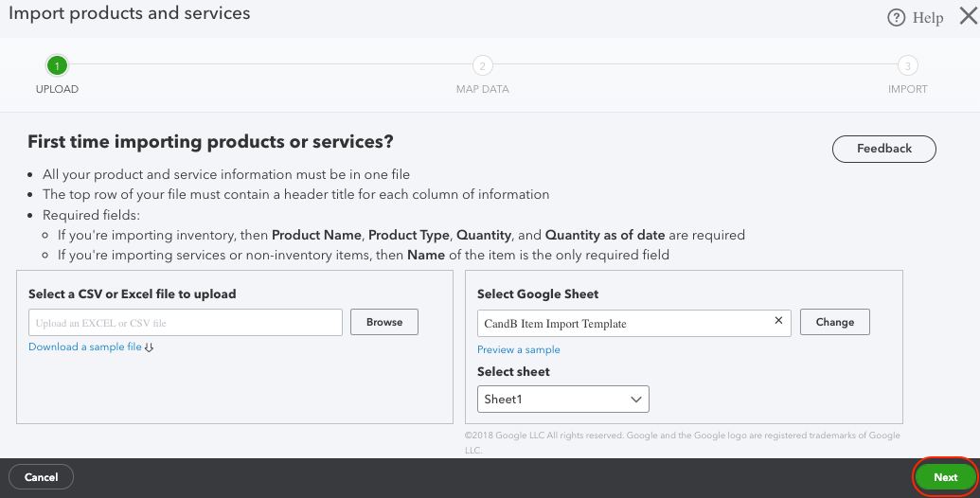
Task: Click the 'Select sheet' label
Action: [x=513, y=372]
